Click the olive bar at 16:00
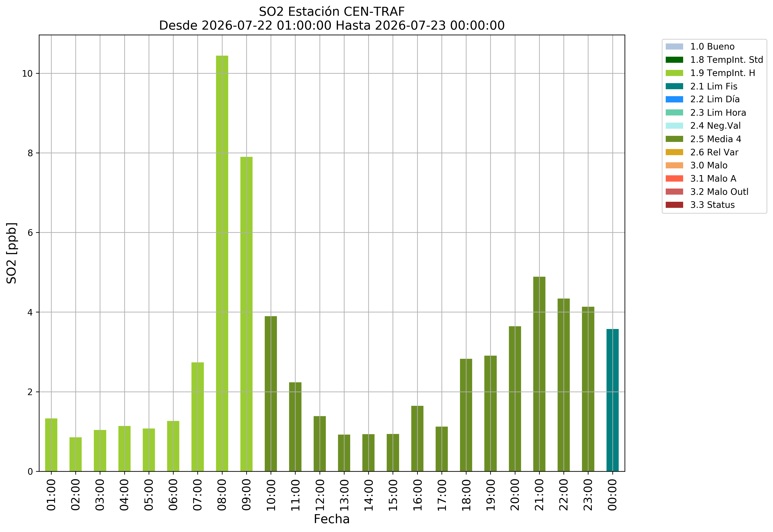This screenshot has height=532, width=773. click(x=417, y=438)
